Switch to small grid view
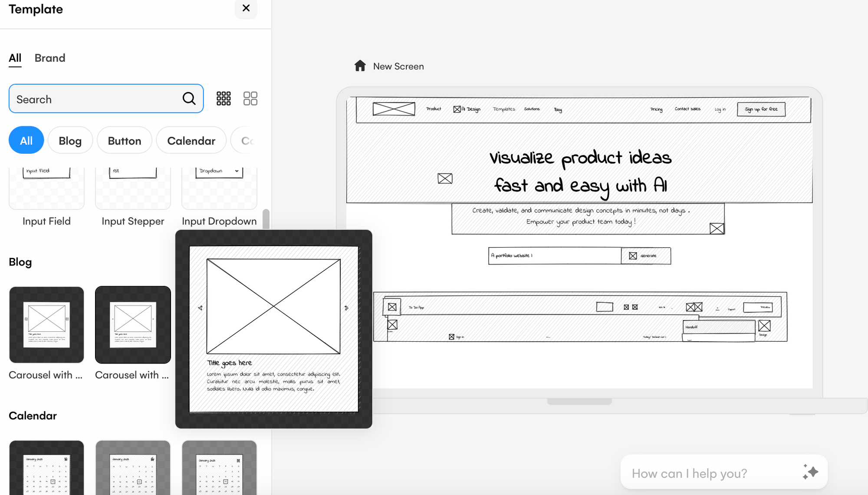The height and width of the screenshot is (495, 868). tap(224, 99)
